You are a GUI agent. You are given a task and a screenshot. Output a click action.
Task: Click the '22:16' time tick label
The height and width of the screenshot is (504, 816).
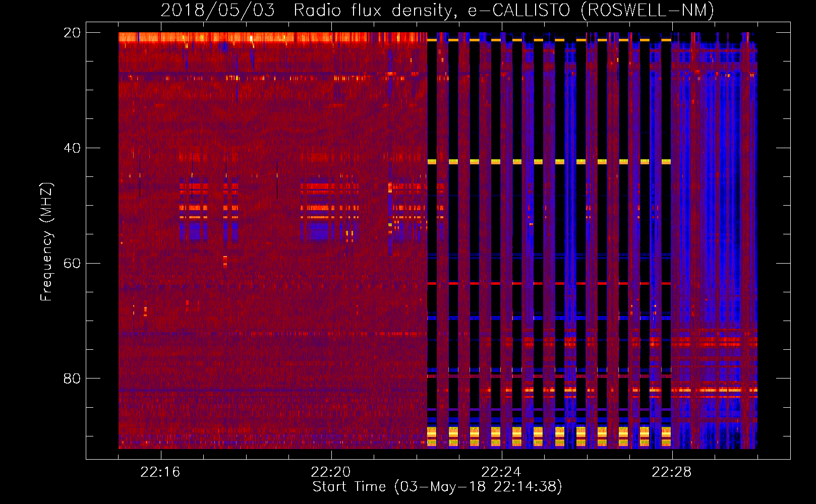coord(160,472)
